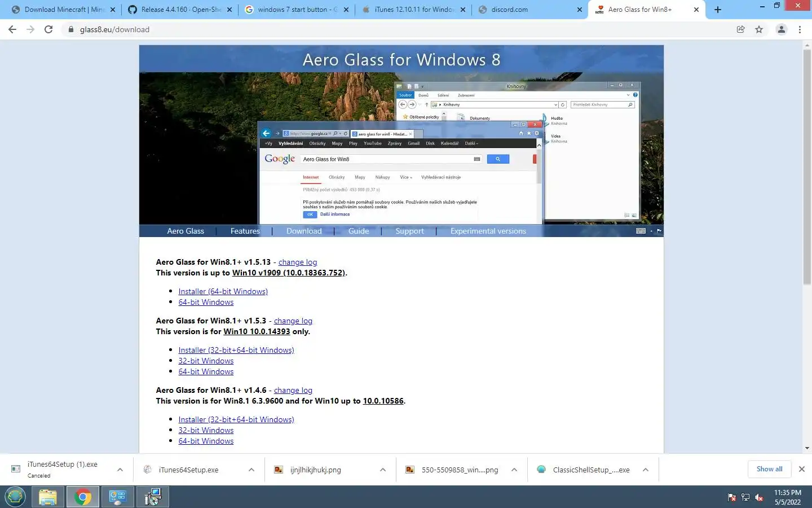This screenshot has width=812, height=508.
Task: Click Show all downloads button
Action: [x=769, y=469]
